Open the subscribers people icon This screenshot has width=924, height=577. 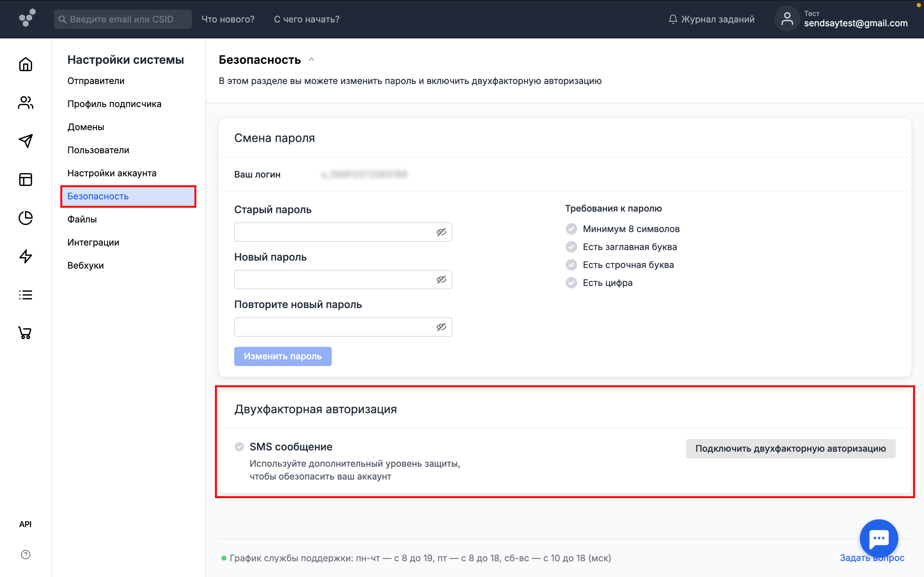26,103
